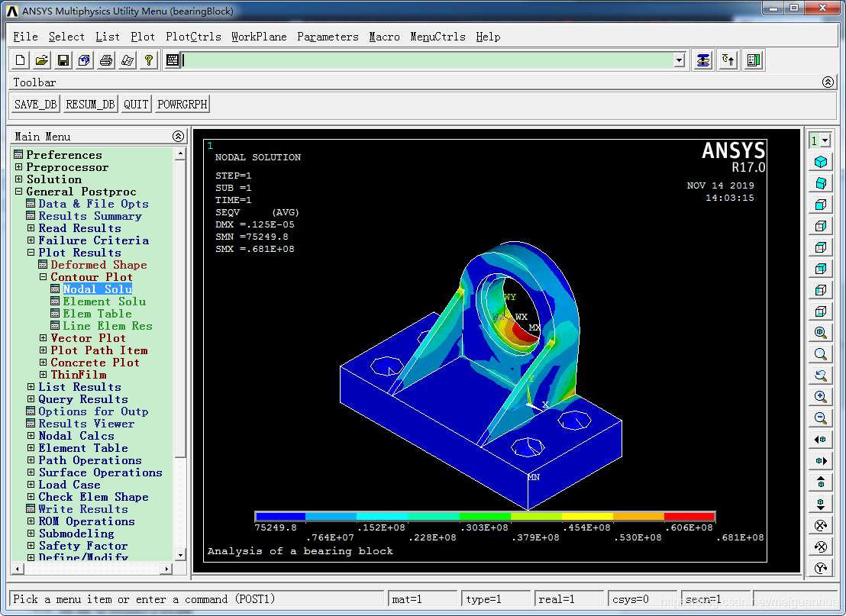Click the keyboard command prompt icon
846x616 pixels.
coord(172,60)
